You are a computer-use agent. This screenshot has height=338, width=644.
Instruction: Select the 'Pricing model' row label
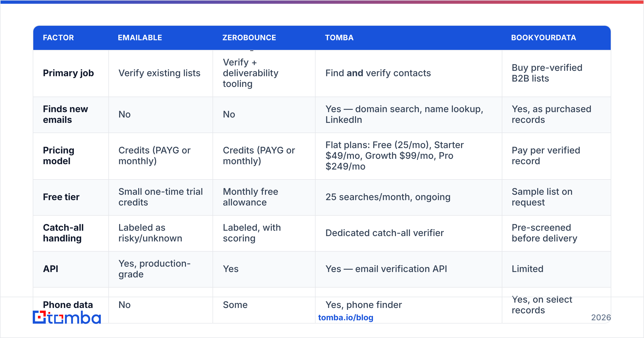coord(59,156)
